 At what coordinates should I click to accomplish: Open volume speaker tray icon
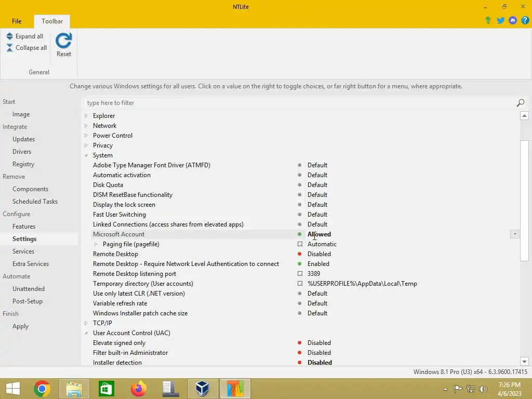[483, 389]
